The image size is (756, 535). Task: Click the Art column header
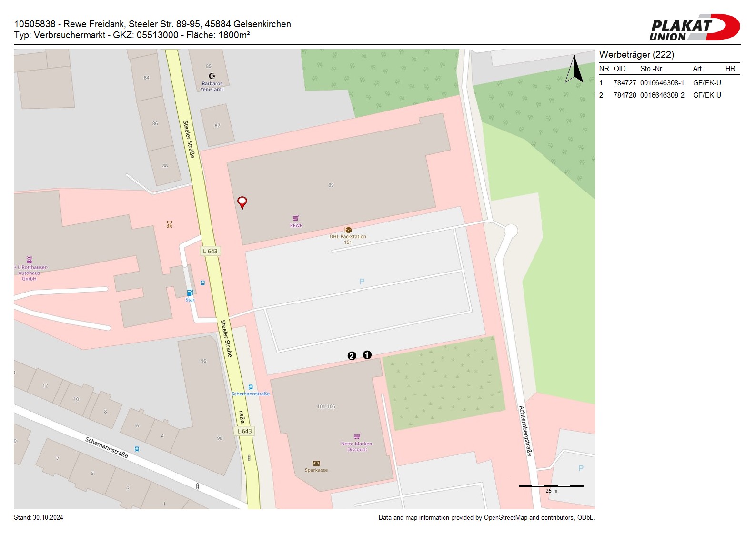[697, 69]
